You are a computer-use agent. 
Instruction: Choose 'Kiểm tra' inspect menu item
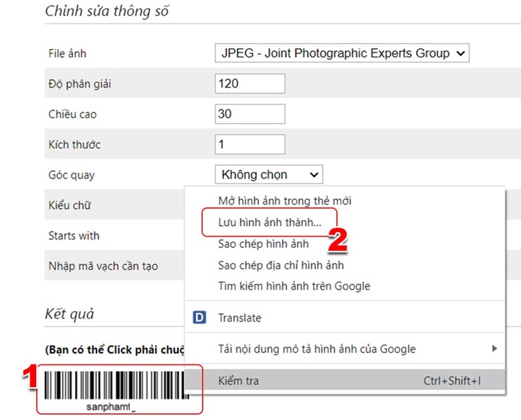coord(345,381)
